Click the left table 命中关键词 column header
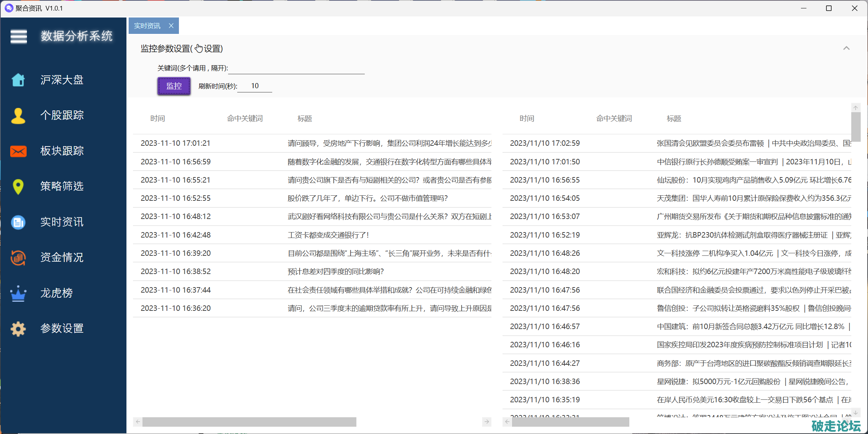The image size is (868, 434). (x=245, y=118)
